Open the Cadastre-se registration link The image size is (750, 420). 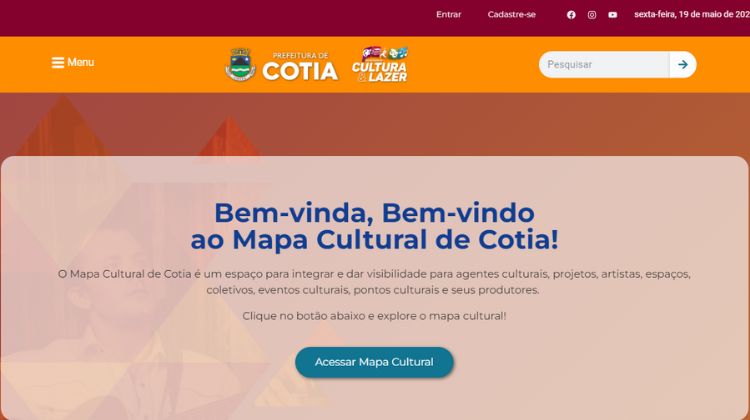pos(512,14)
